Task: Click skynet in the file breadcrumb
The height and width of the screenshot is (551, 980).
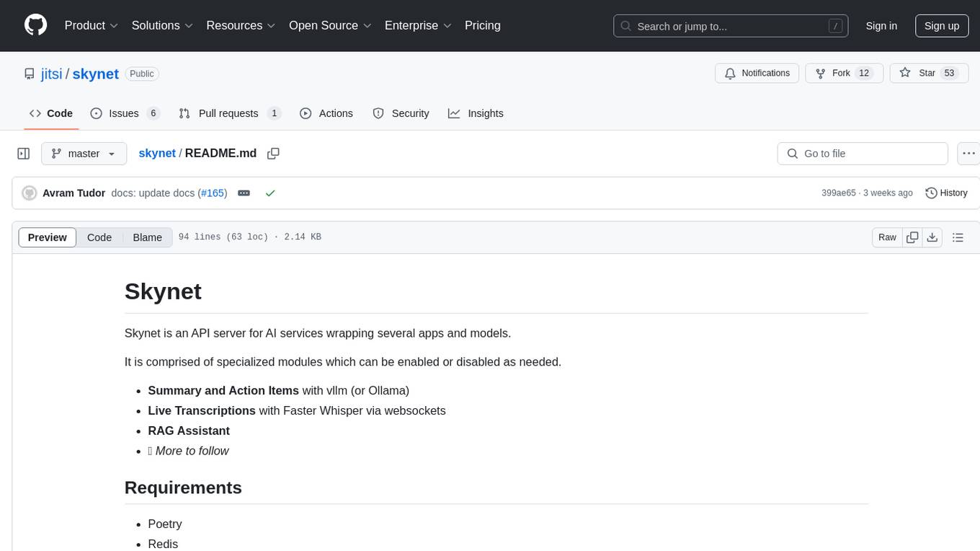Action: pyautogui.click(x=157, y=153)
